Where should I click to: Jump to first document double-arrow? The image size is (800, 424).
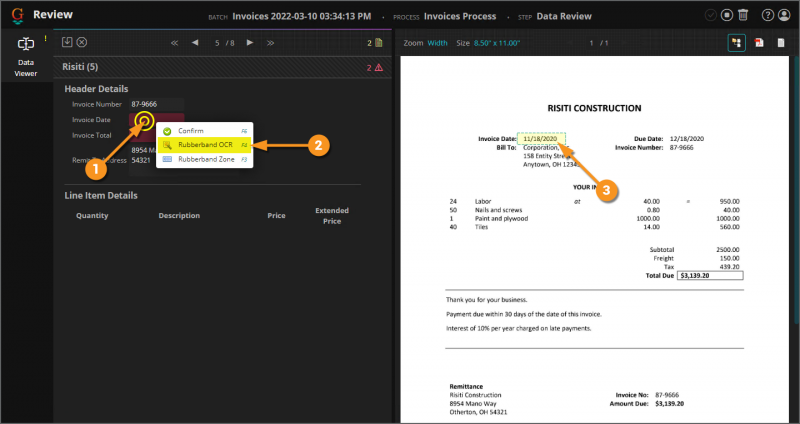pyautogui.click(x=174, y=43)
